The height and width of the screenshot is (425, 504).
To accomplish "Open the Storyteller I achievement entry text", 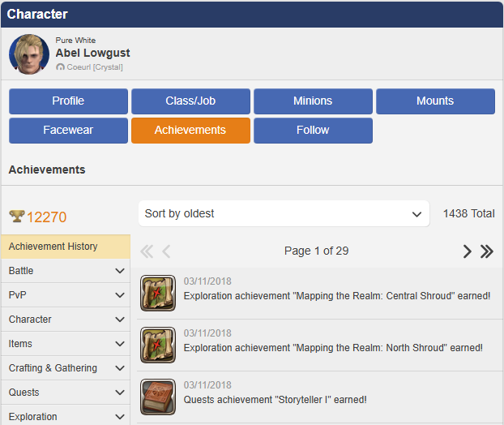I will point(275,400).
